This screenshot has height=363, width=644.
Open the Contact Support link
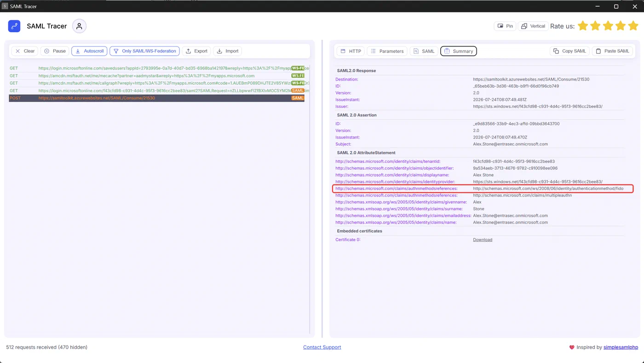tap(322, 347)
